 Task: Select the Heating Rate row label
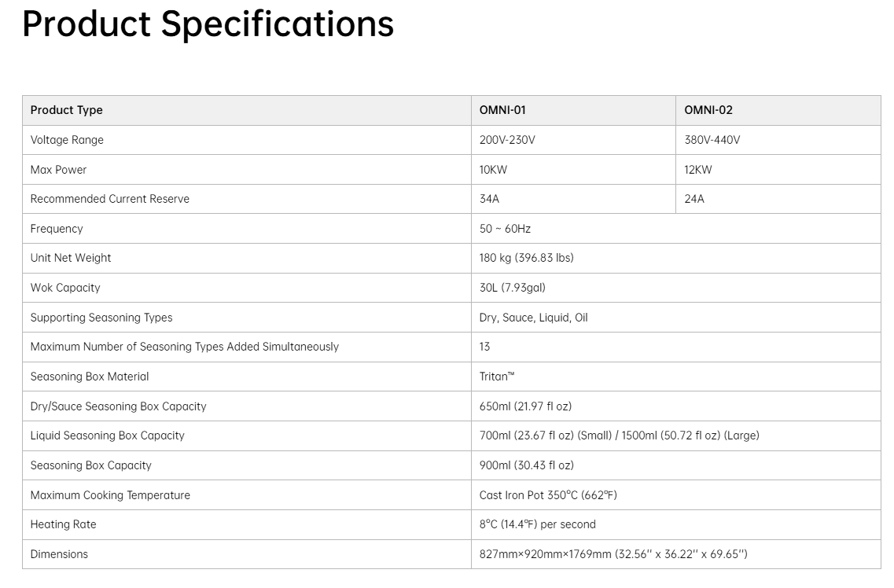coord(63,525)
